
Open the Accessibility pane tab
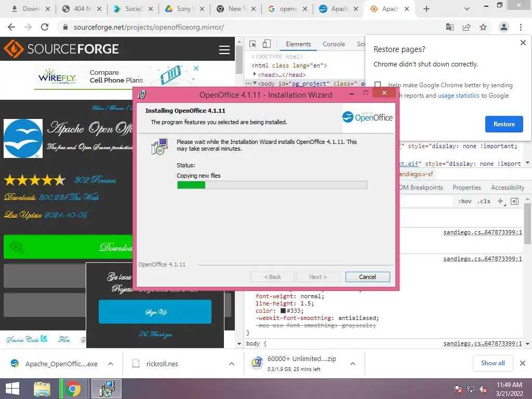(x=508, y=187)
